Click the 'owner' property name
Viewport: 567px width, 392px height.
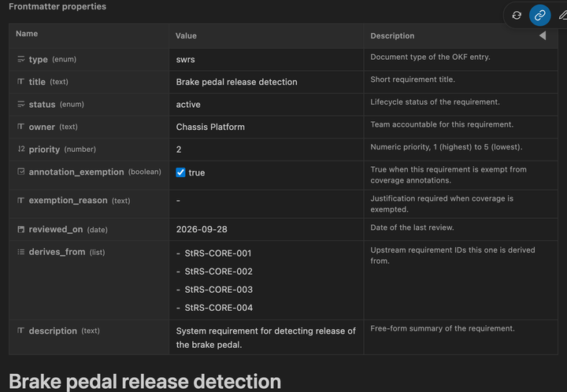coord(42,127)
